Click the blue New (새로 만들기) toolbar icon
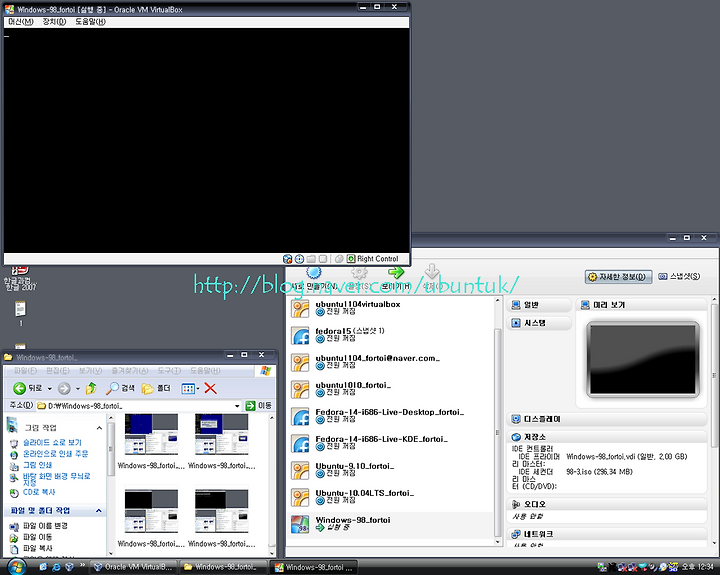720x575 pixels. [x=314, y=273]
